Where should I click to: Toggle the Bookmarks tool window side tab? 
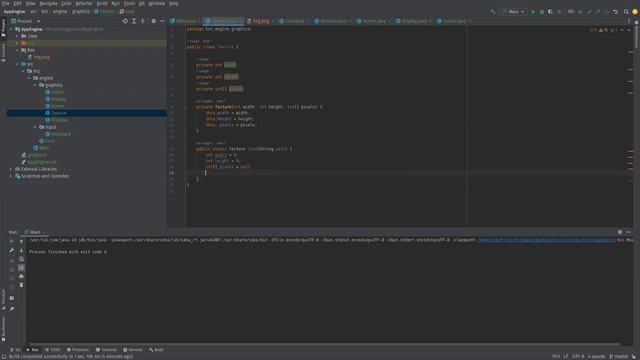[3, 329]
